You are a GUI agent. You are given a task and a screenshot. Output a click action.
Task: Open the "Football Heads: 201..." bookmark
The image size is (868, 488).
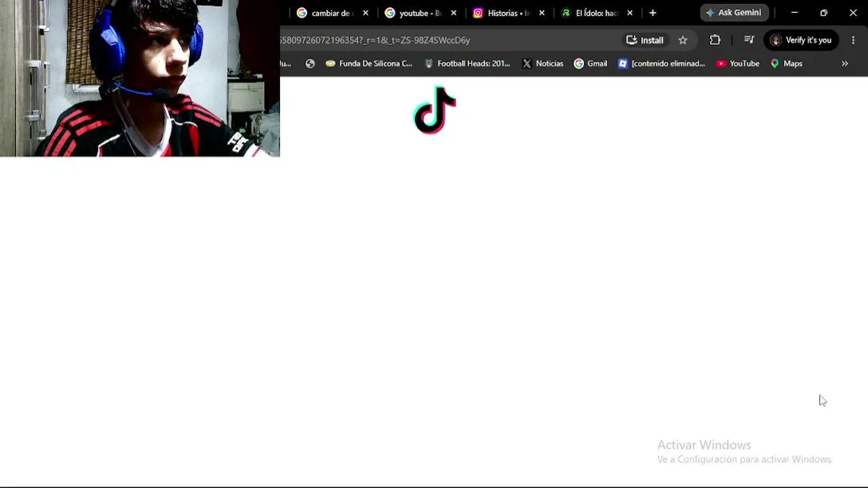point(467,64)
